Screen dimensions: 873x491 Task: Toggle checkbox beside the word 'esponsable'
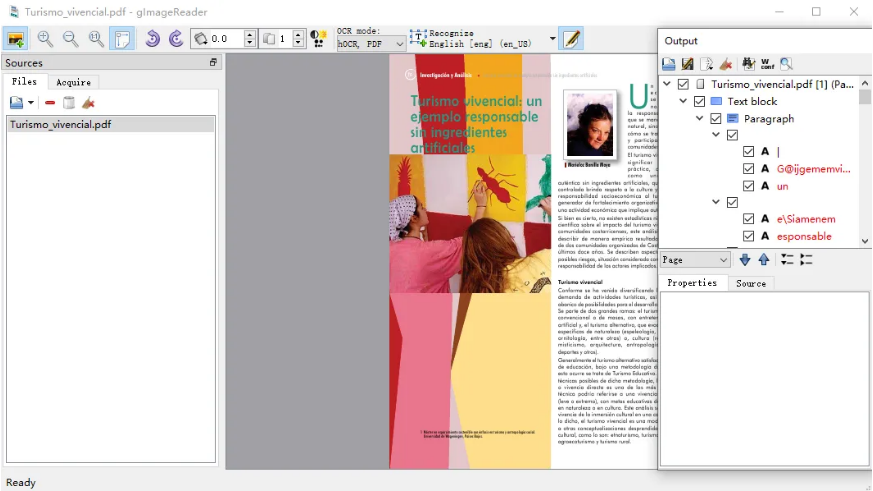pyautogui.click(x=748, y=237)
